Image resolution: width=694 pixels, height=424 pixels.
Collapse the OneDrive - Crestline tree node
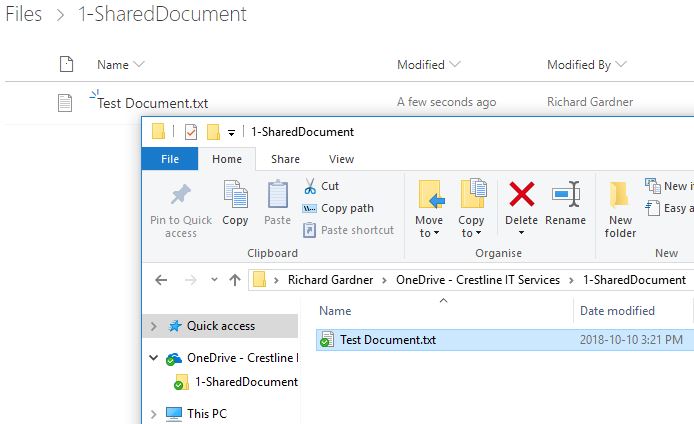coord(153,358)
